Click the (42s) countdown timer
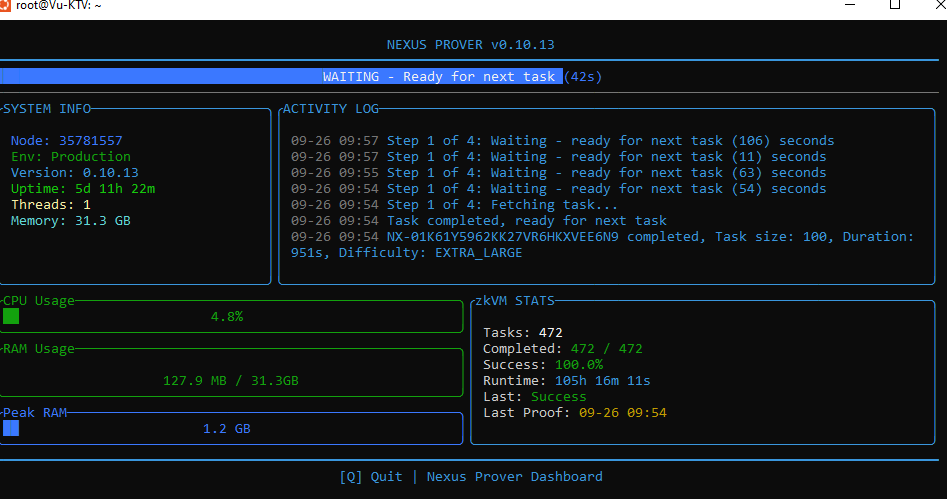This screenshot has width=948, height=499. 583,77
